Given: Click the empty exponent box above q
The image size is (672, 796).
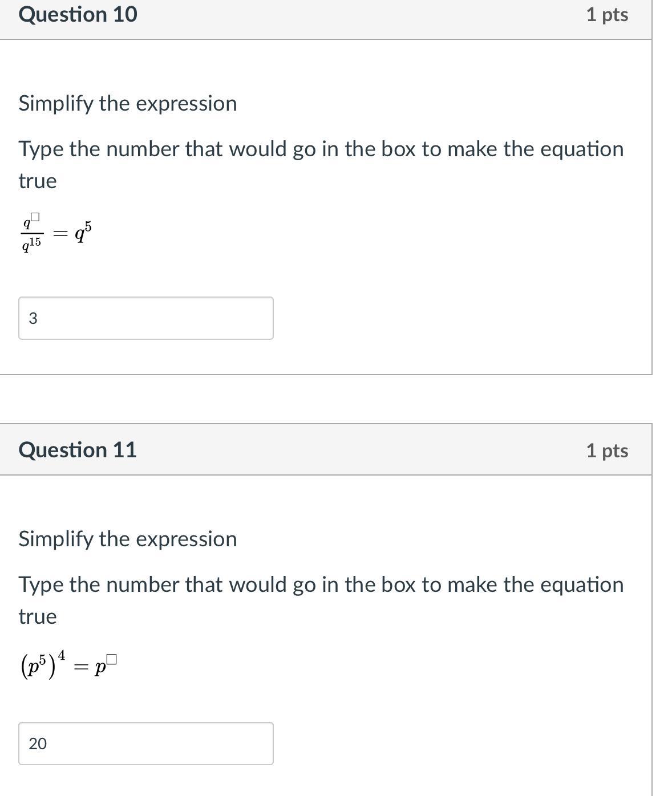Looking at the screenshot, I should [35, 217].
